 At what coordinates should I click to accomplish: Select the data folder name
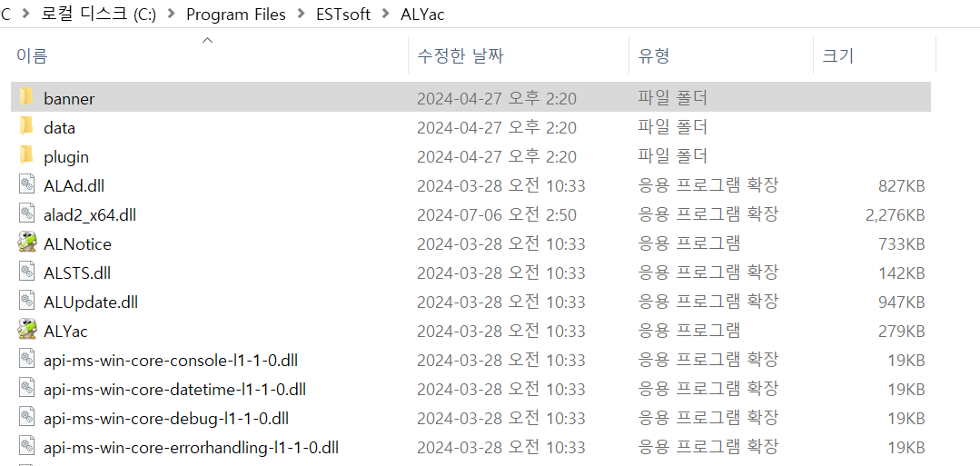tap(59, 127)
